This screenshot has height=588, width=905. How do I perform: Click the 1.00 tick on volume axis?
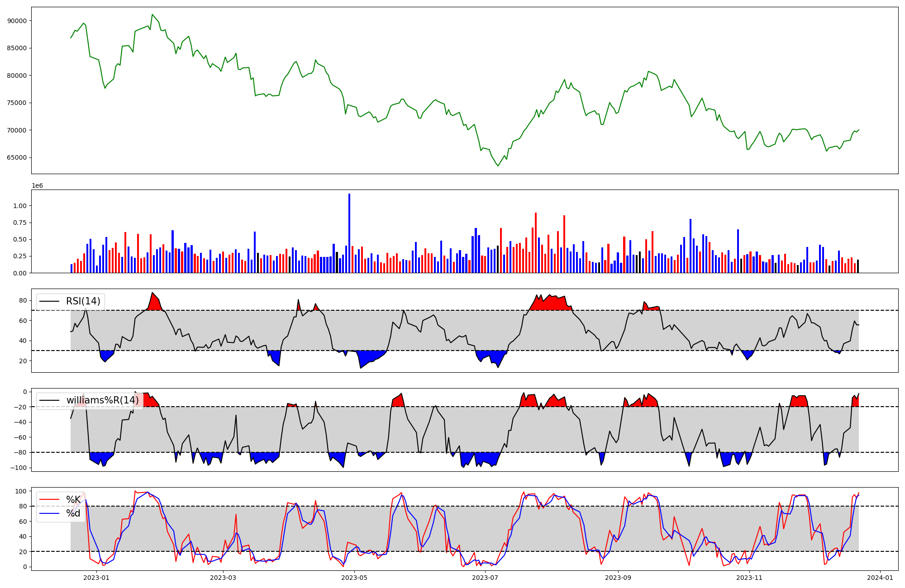pyautogui.click(x=20, y=206)
